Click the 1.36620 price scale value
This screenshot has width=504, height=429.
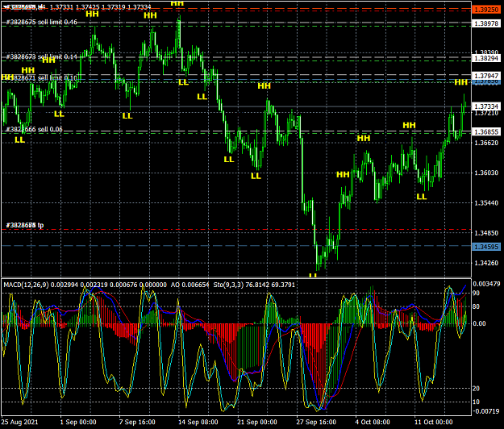pyautogui.click(x=486, y=143)
